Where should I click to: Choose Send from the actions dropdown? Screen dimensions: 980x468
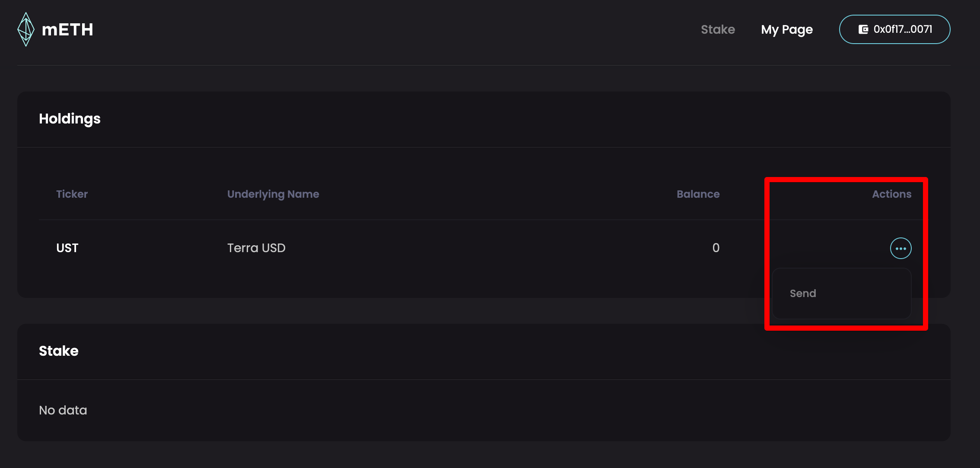pyautogui.click(x=803, y=294)
